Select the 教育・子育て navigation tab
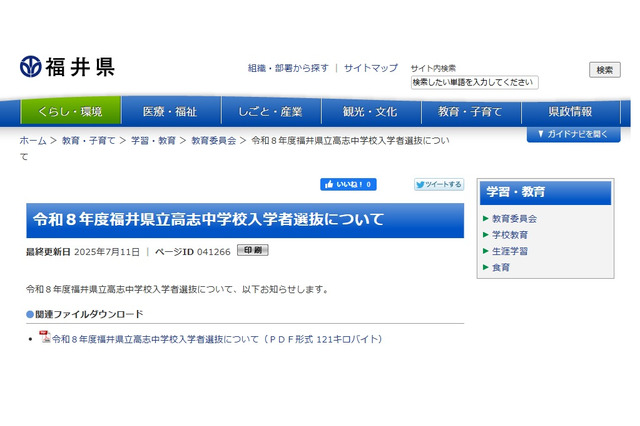Screen dimensions: 640x426 click(x=471, y=111)
